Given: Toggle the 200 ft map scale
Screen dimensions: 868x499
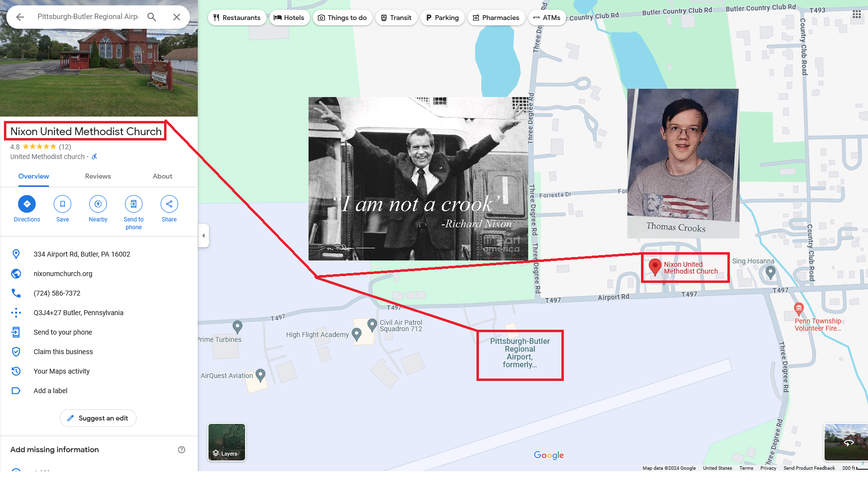Looking at the screenshot, I should pyautogui.click(x=854, y=468).
